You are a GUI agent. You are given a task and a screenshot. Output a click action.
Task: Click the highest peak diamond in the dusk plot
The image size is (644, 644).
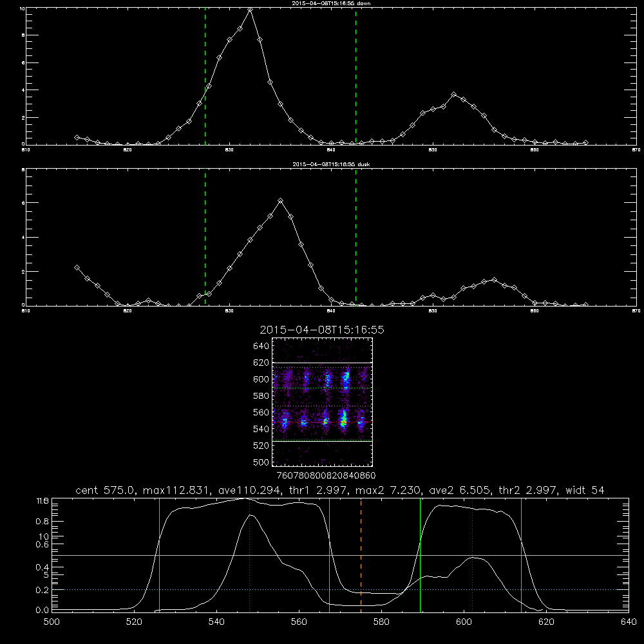[x=281, y=201]
